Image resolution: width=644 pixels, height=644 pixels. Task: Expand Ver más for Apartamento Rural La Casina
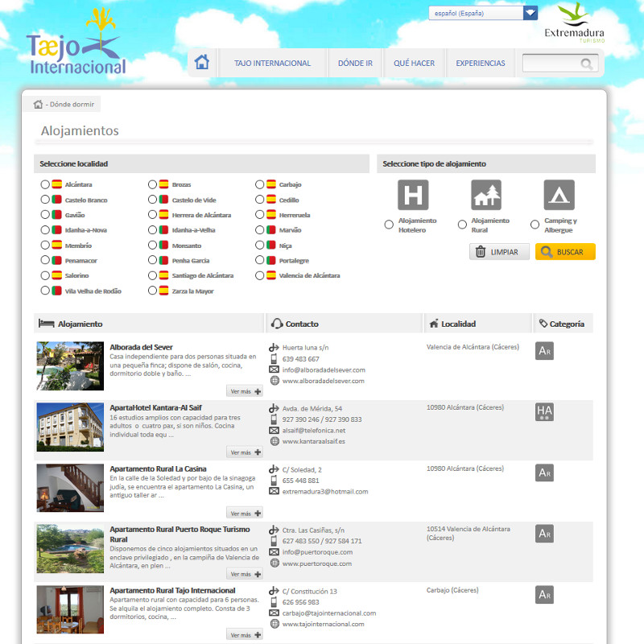pyautogui.click(x=245, y=513)
